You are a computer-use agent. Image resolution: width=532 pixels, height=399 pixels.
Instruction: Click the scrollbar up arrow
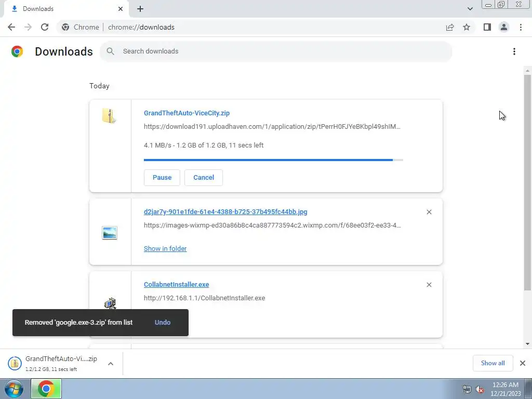coord(527,71)
